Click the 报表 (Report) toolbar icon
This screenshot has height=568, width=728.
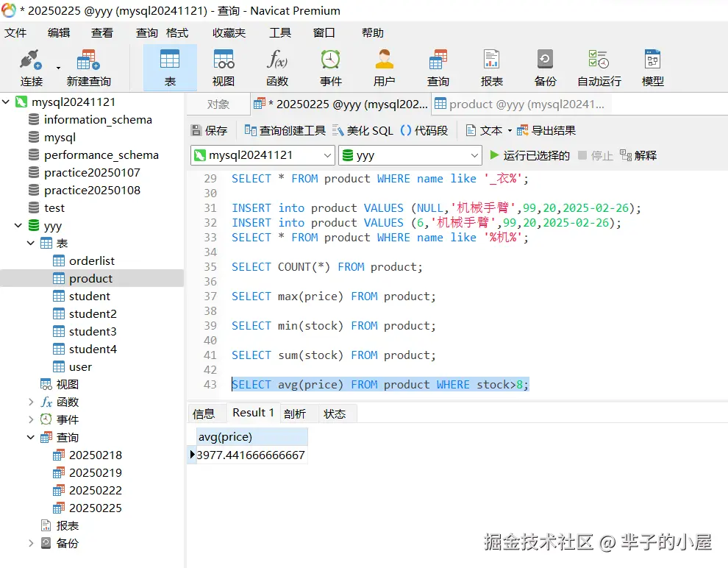pos(492,68)
